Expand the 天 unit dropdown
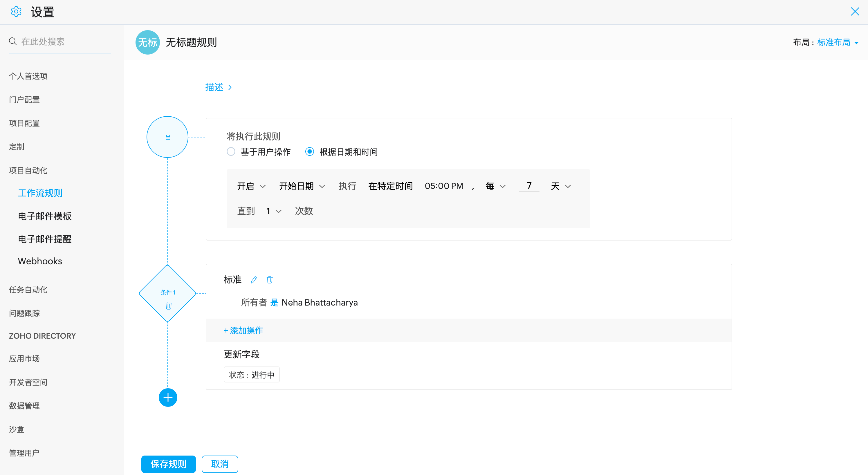 click(561, 186)
